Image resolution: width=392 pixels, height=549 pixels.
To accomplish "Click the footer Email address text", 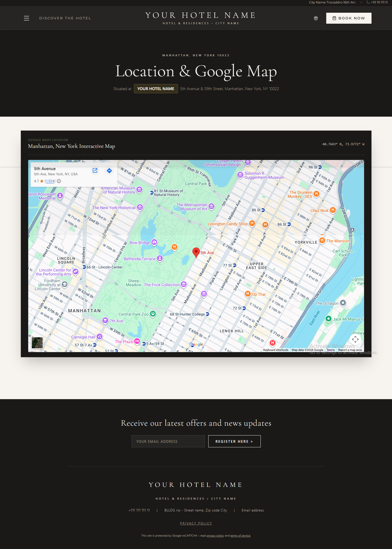I will [253, 510].
